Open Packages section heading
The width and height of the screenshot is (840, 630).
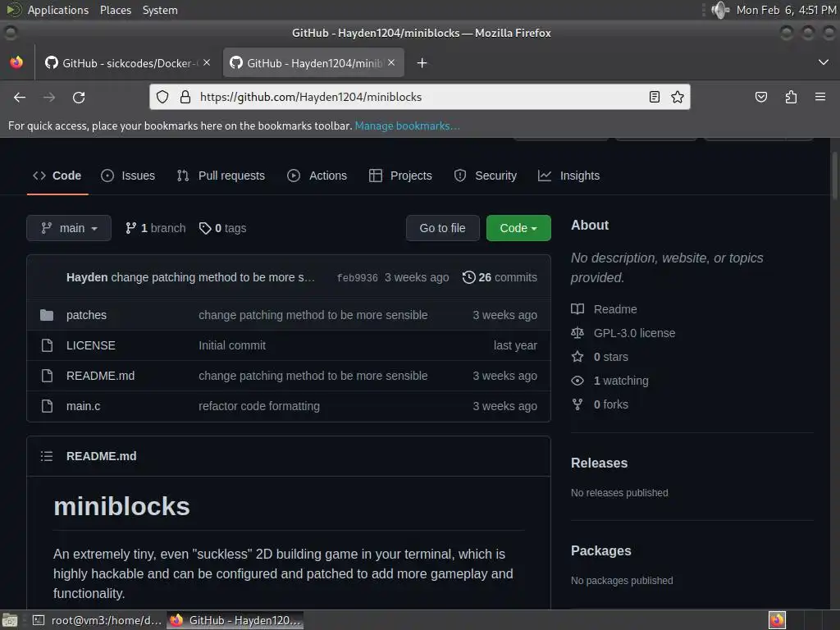(x=601, y=550)
